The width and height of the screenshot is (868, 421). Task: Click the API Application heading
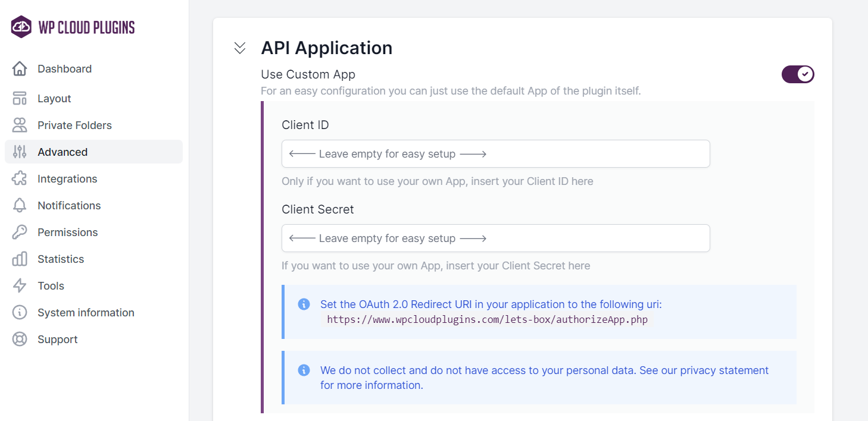coord(326,48)
